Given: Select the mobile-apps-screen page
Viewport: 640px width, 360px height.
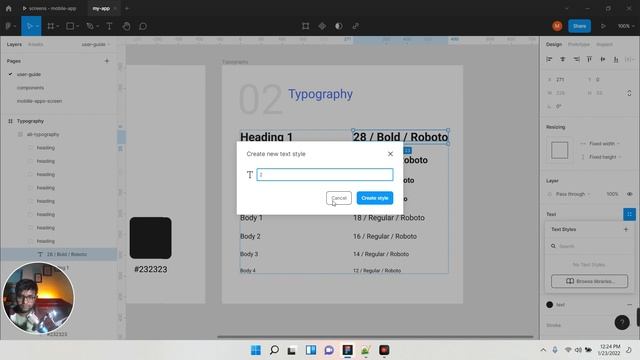Looking at the screenshot, I should tap(39, 101).
